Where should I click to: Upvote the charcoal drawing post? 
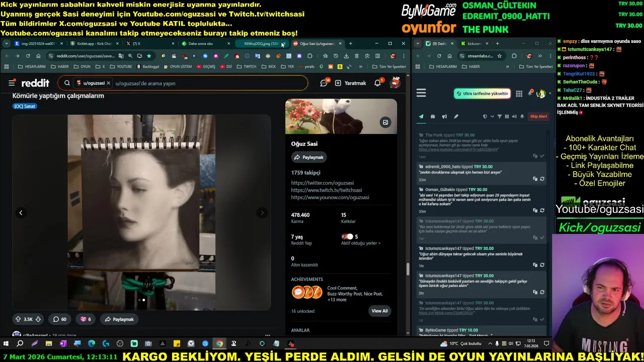(x=18, y=319)
